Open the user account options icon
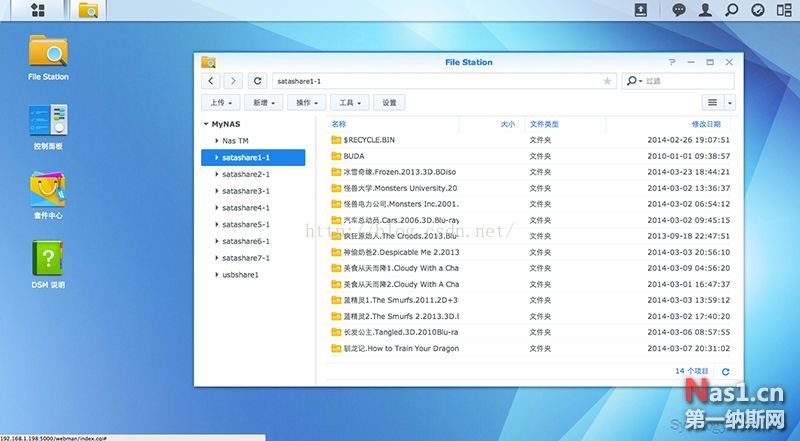This screenshot has width=800, height=441. click(x=705, y=10)
